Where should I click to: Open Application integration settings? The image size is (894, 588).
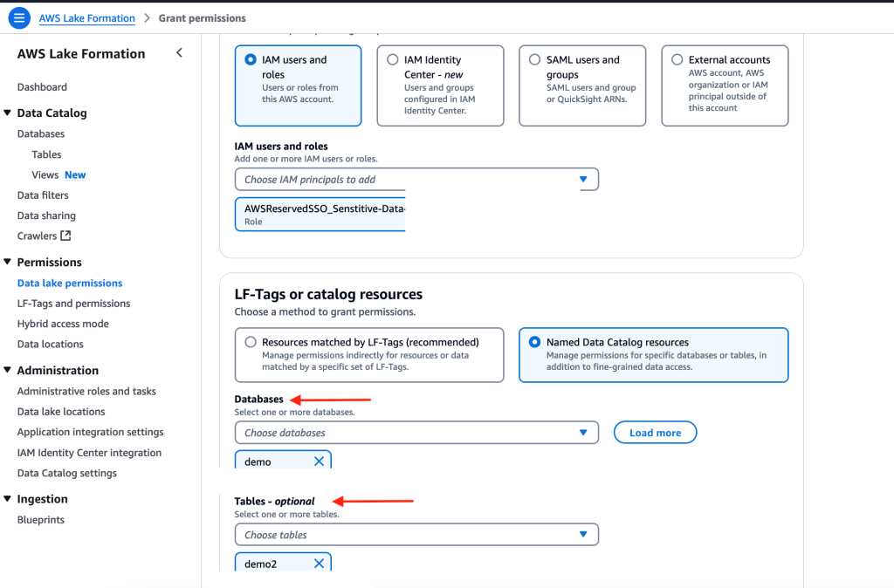90,432
